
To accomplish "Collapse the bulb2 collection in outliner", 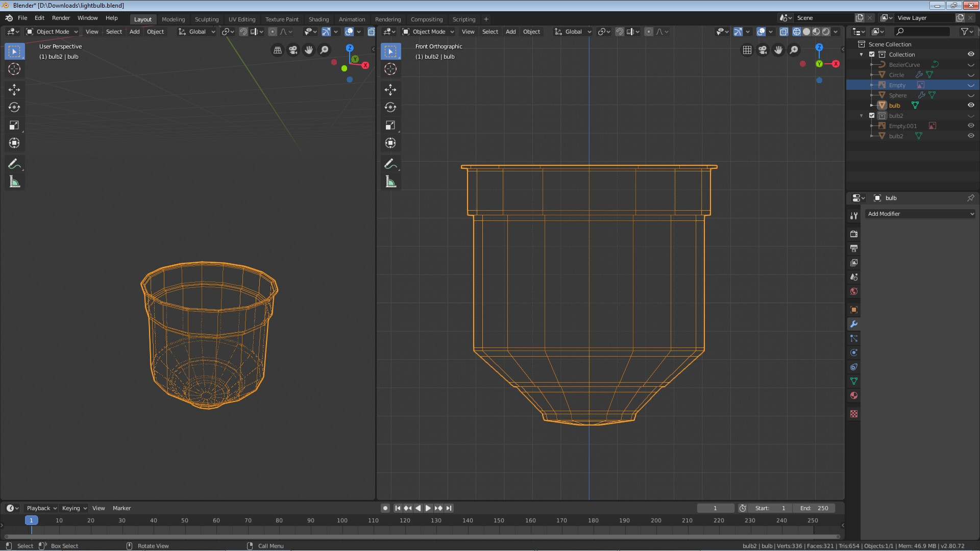I will (x=862, y=116).
